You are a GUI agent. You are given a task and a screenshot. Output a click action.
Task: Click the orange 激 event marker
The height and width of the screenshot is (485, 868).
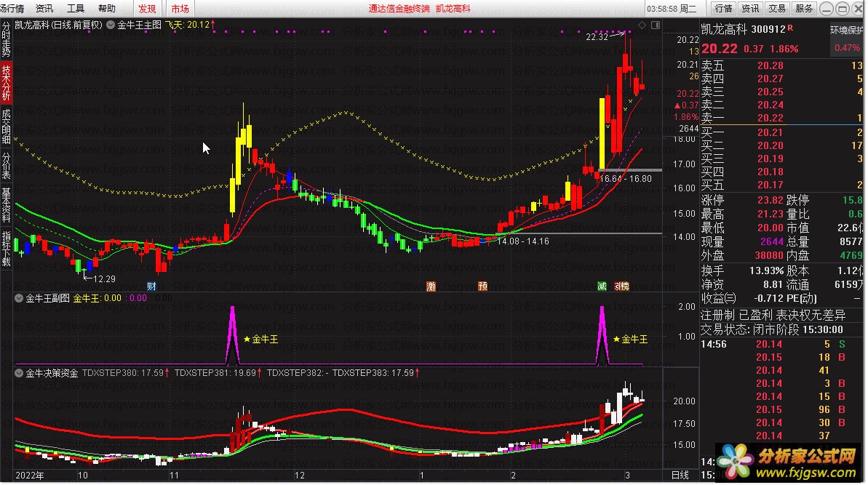431,286
